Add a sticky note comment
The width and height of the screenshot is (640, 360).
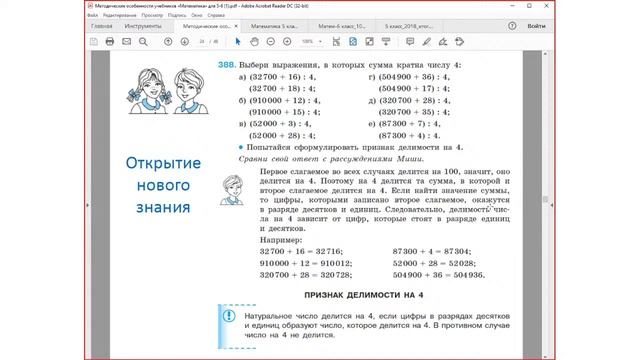click(x=410, y=42)
